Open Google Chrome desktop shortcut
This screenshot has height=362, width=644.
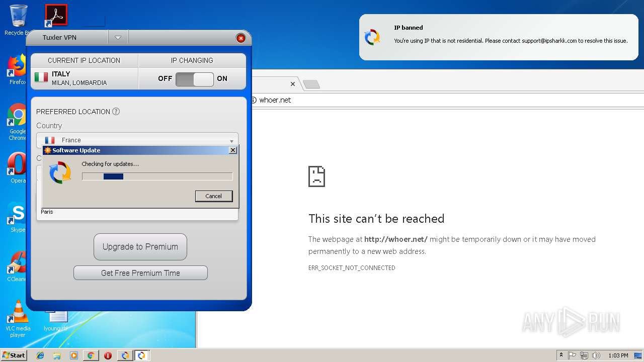point(18,122)
